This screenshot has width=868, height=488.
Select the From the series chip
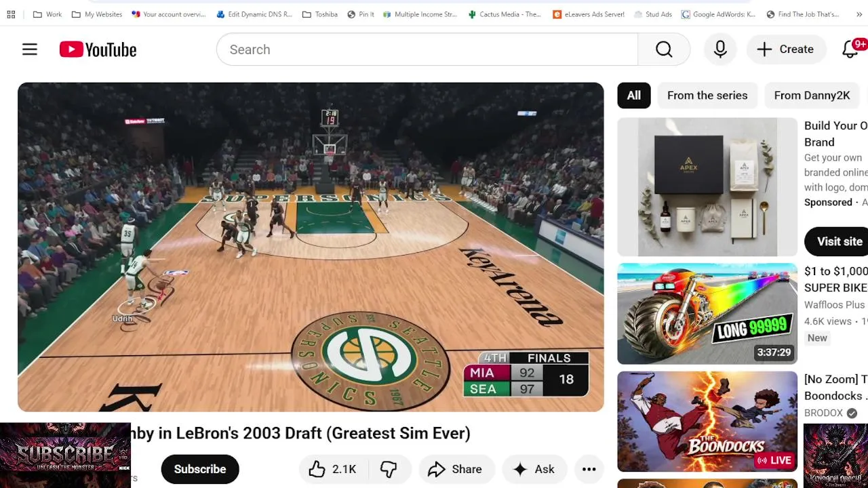(x=707, y=96)
